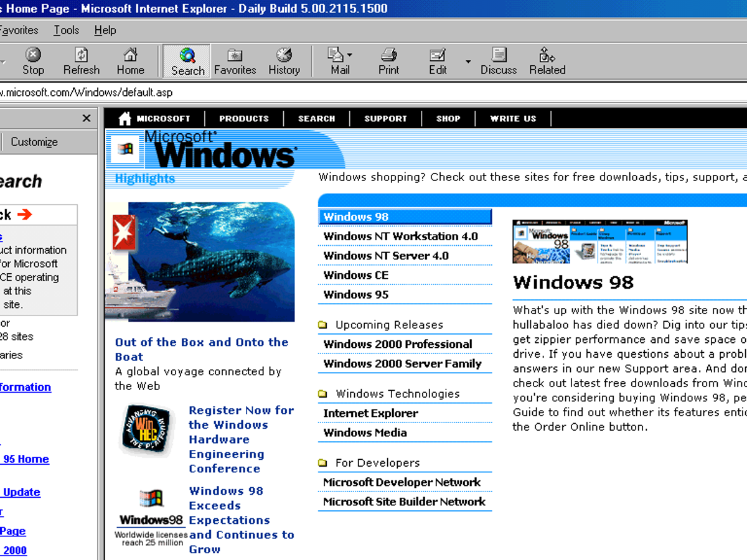Click the 'Highlights' heading
Image resolution: width=747 pixels, height=560 pixels.
(x=144, y=179)
